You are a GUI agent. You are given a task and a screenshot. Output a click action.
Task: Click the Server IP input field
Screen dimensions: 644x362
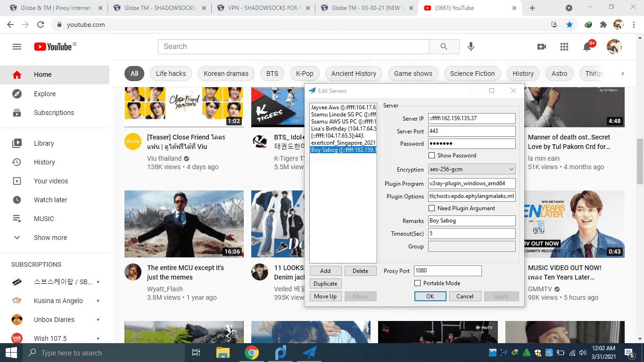point(472,118)
